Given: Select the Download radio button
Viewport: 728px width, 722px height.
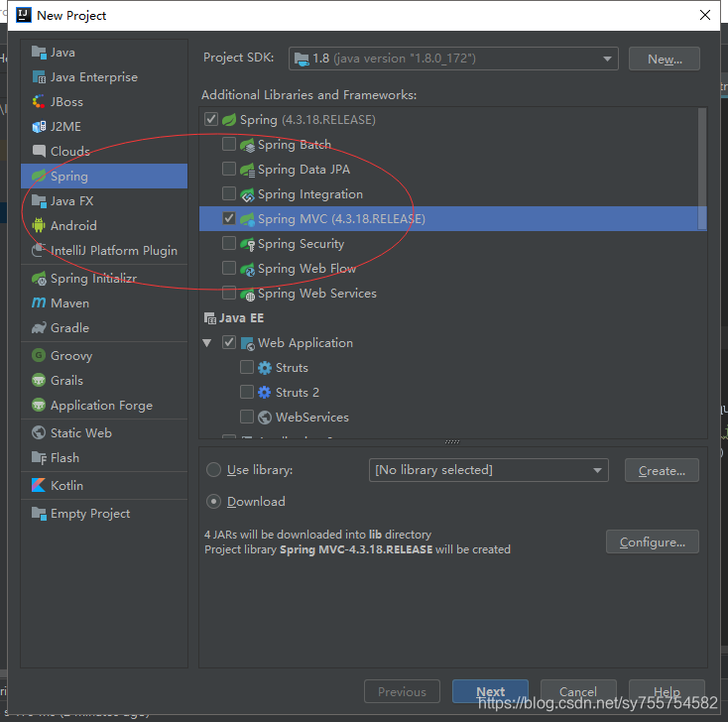Looking at the screenshot, I should tap(213, 502).
